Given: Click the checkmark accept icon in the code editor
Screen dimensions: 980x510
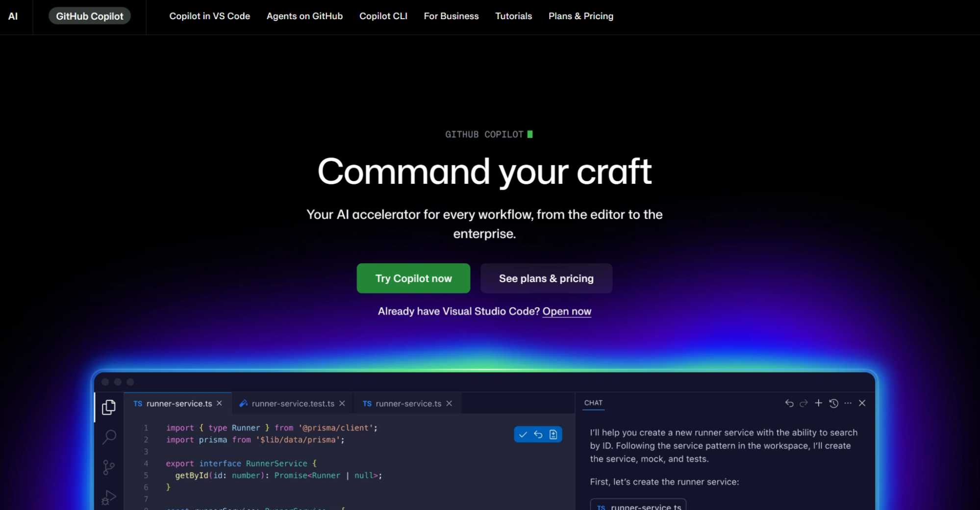Looking at the screenshot, I should [x=523, y=434].
